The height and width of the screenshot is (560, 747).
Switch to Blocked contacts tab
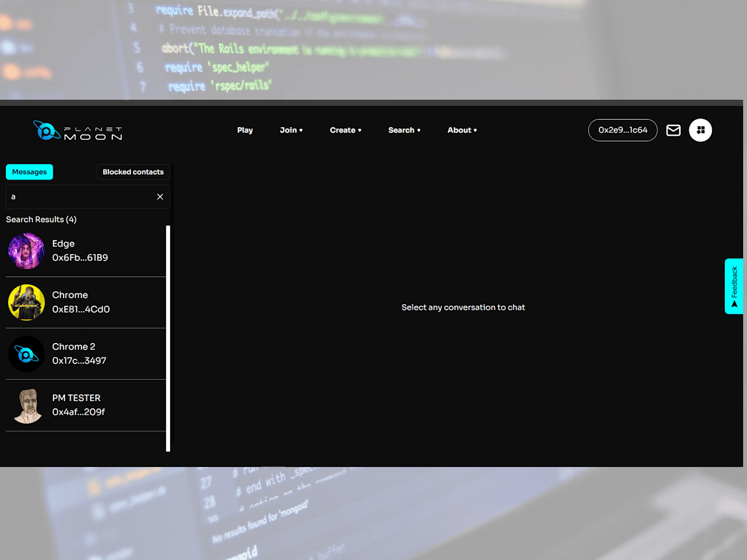133,172
